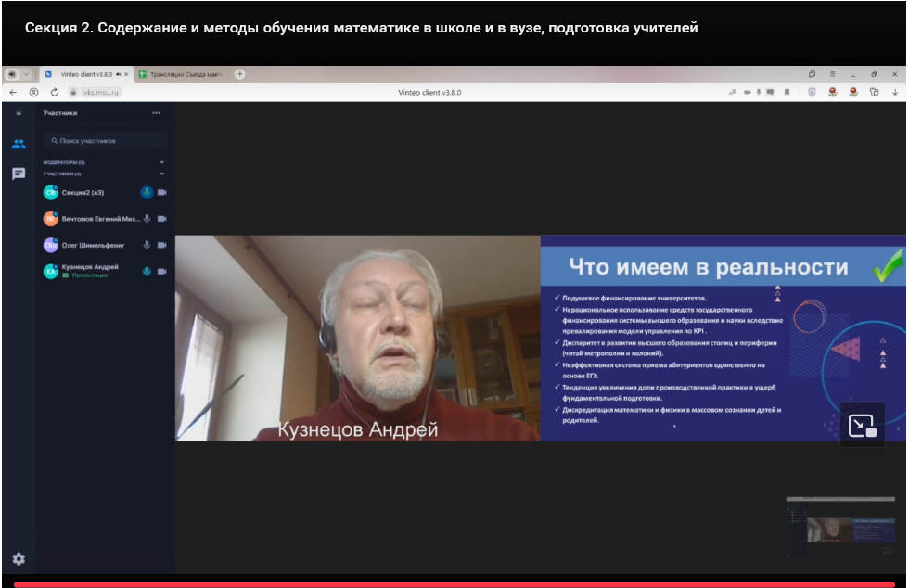Toggle camera for Вечтомов Евгений
The image size is (909, 588).
click(x=161, y=219)
